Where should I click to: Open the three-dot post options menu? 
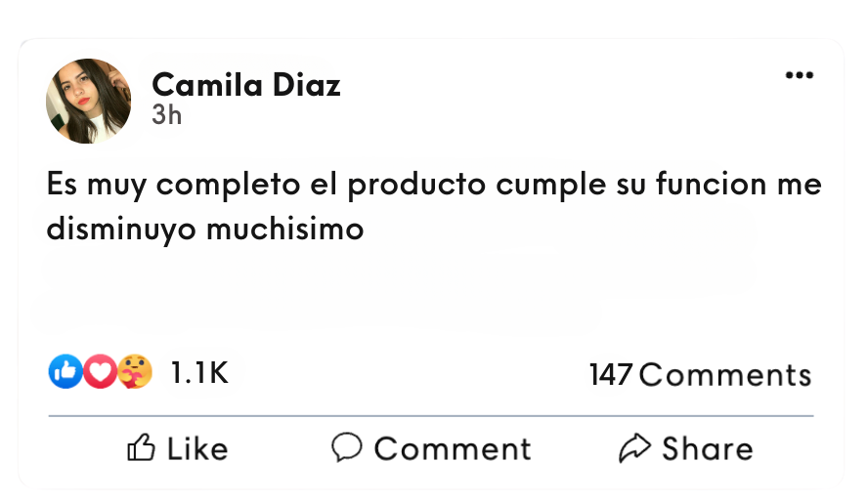point(799,75)
